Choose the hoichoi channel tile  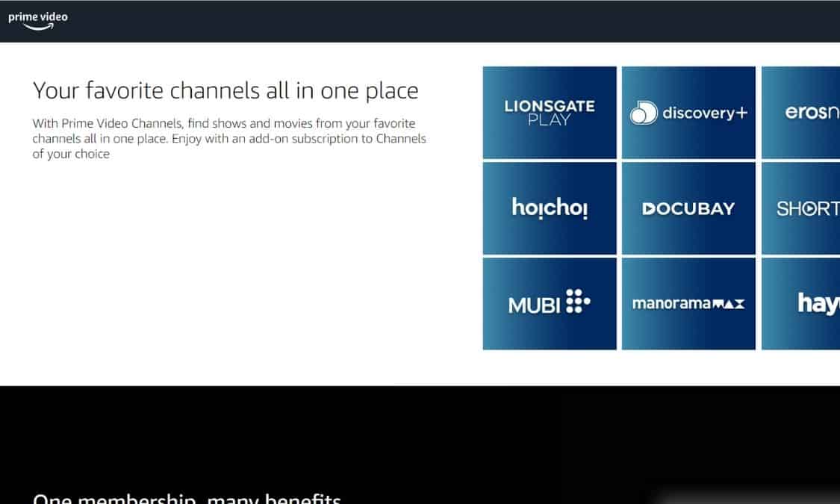(x=550, y=208)
